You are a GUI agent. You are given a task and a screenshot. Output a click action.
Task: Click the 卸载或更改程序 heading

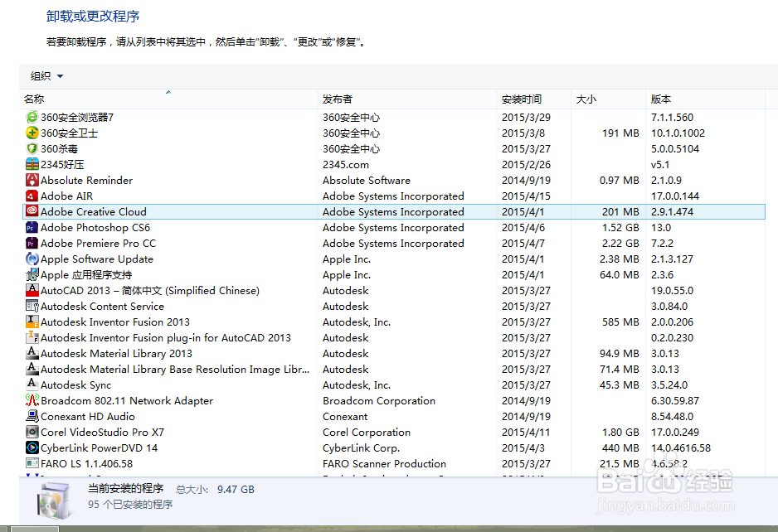click(x=93, y=17)
